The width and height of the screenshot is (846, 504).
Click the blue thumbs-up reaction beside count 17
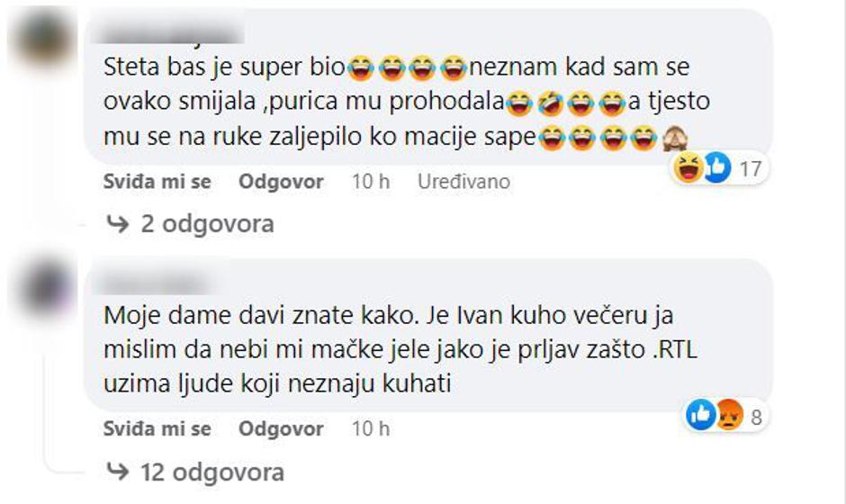pos(717,167)
